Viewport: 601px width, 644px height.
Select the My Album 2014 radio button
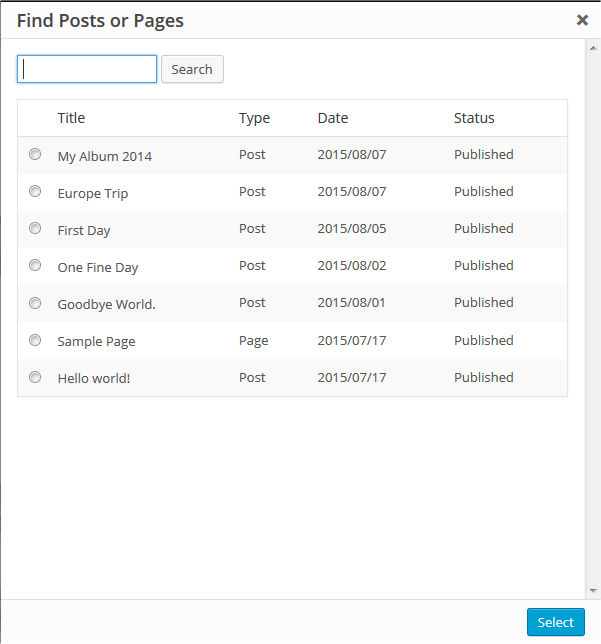35,154
